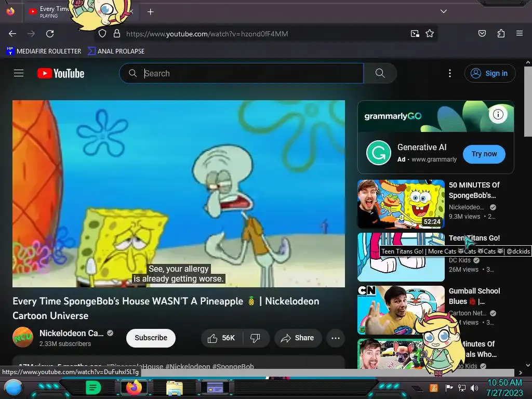This screenshot has width=532, height=399.
Task: Open the Gumball School Blues video thumbnail
Action: [x=401, y=310]
